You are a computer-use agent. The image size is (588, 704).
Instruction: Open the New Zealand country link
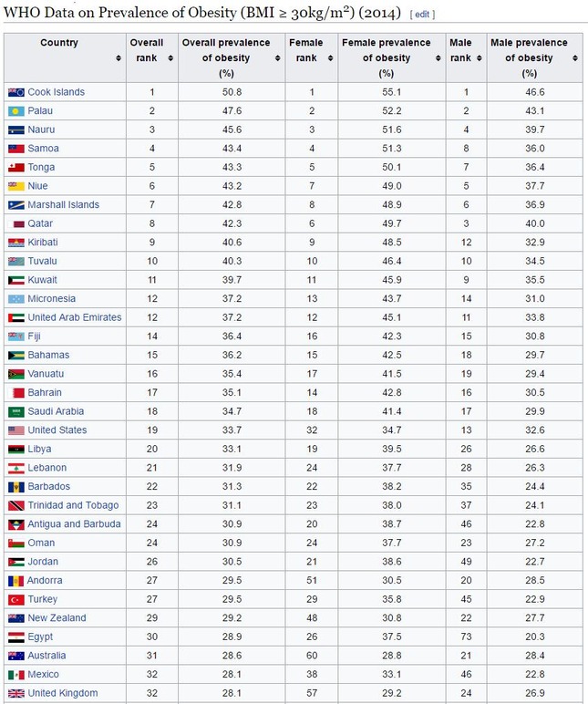[x=57, y=618]
